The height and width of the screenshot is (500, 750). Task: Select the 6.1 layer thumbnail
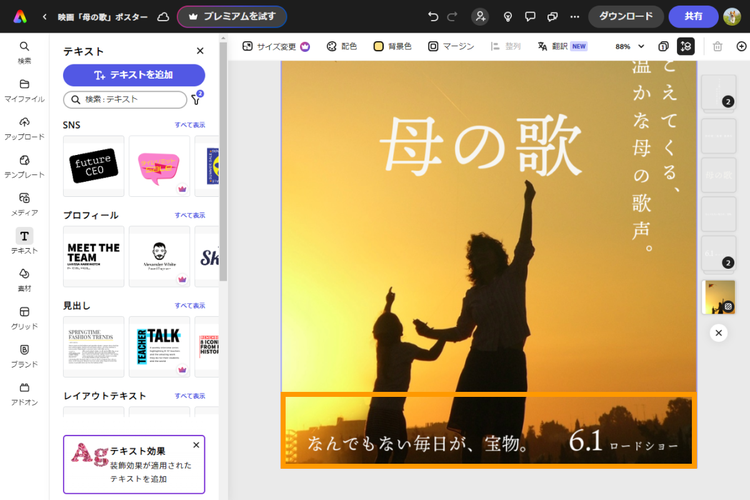pos(718,254)
